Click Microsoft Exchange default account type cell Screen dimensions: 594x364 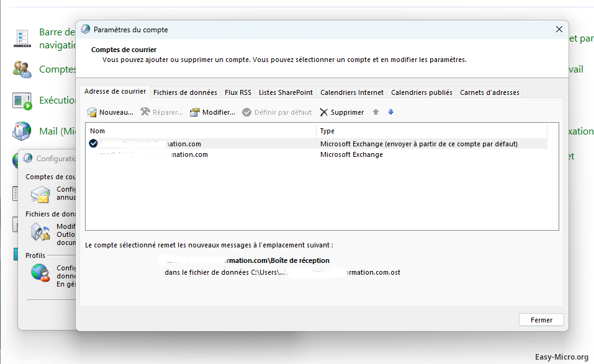pos(418,144)
